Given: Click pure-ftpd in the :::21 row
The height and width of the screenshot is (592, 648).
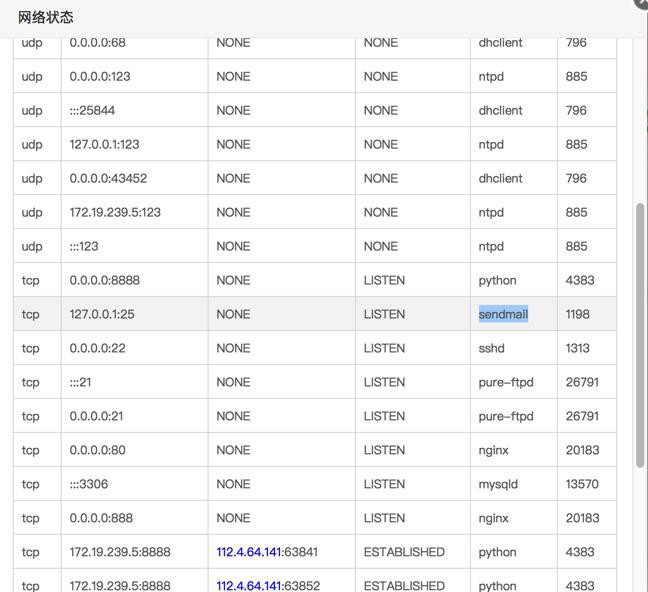Looking at the screenshot, I should [x=506, y=382].
